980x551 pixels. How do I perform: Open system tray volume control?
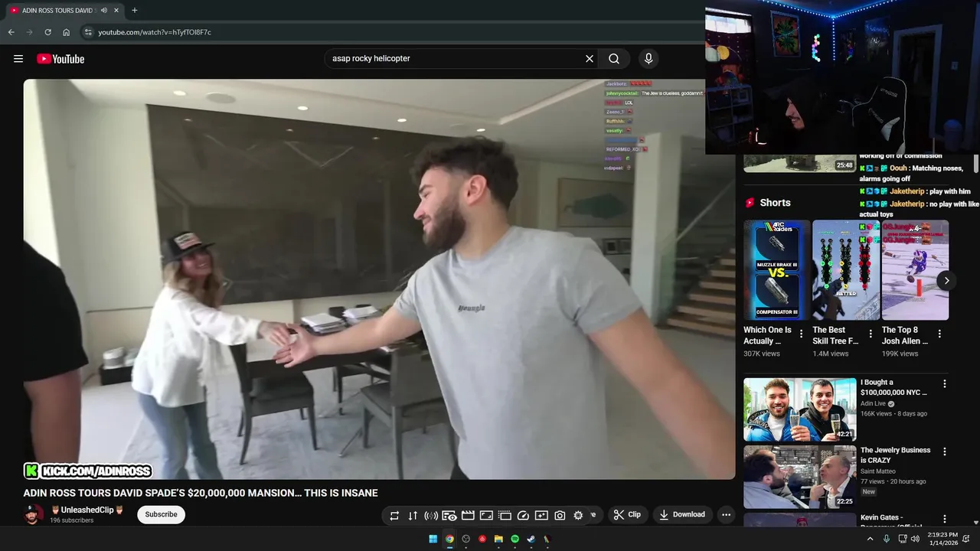[x=915, y=539]
